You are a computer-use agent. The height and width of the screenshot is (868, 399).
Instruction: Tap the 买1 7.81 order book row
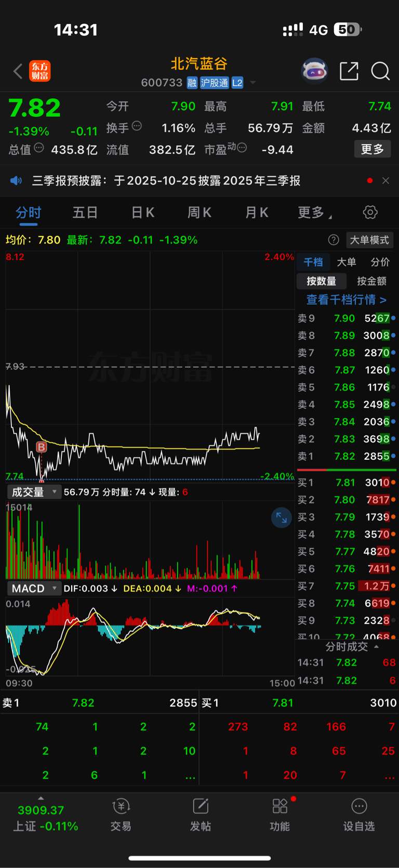(347, 483)
